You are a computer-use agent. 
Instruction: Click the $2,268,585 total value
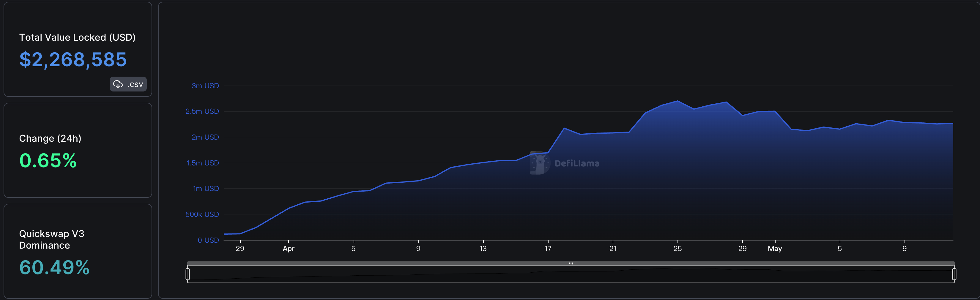[x=73, y=60]
